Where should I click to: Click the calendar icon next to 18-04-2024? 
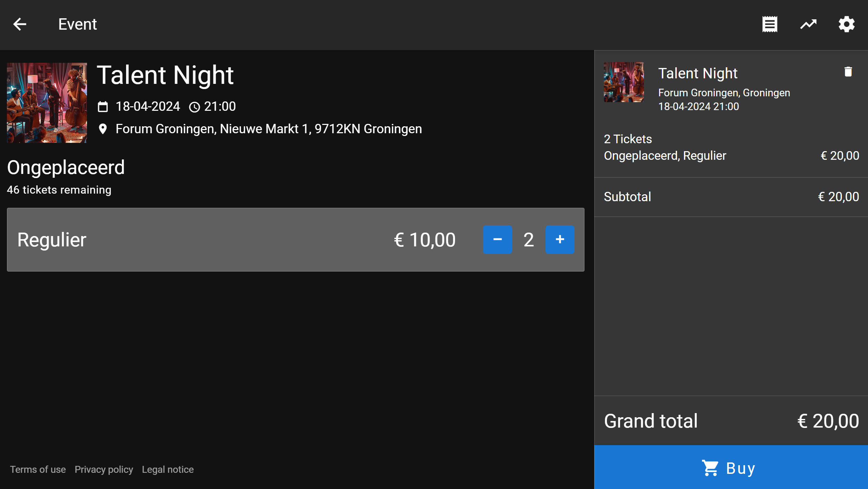click(103, 107)
